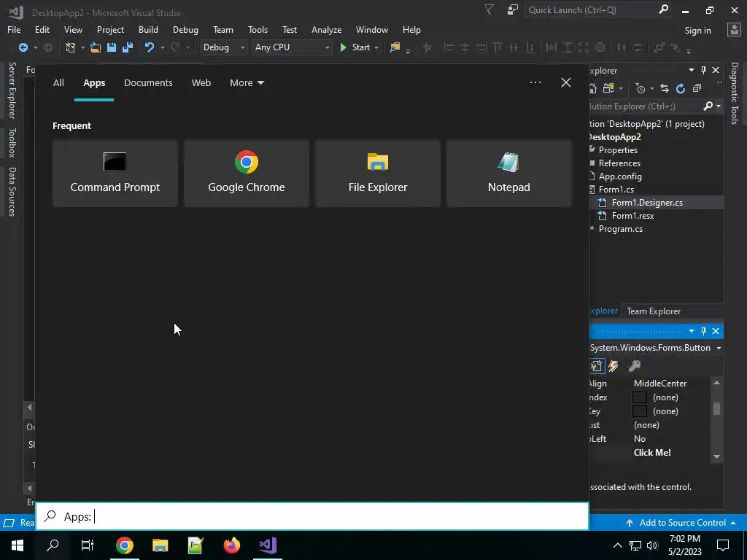Switch to the Web search tab
747x560 pixels.
(201, 83)
